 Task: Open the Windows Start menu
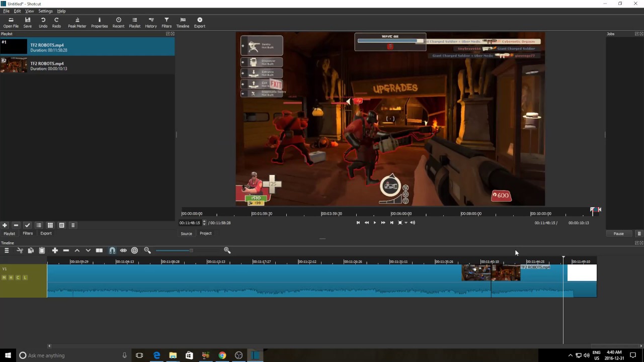click(8, 355)
